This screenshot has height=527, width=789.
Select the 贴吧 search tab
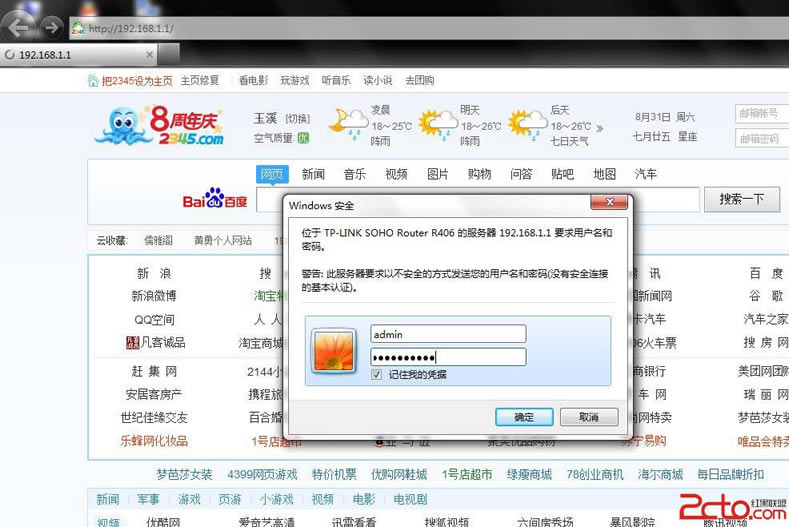click(563, 174)
